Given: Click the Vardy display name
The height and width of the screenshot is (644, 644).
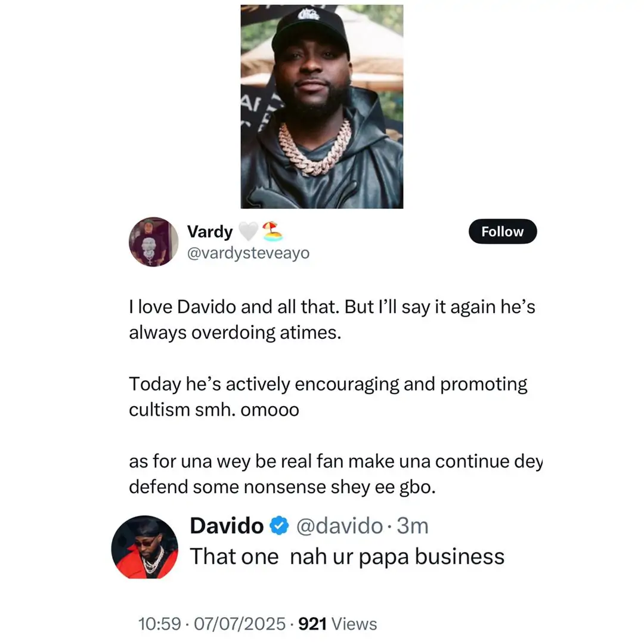Looking at the screenshot, I should point(210,231).
